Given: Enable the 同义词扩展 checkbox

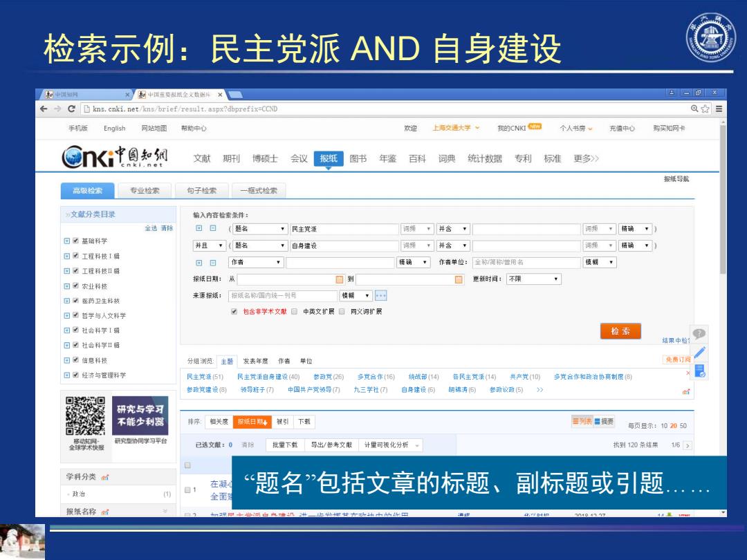Looking at the screenshot, I should 342,311.
